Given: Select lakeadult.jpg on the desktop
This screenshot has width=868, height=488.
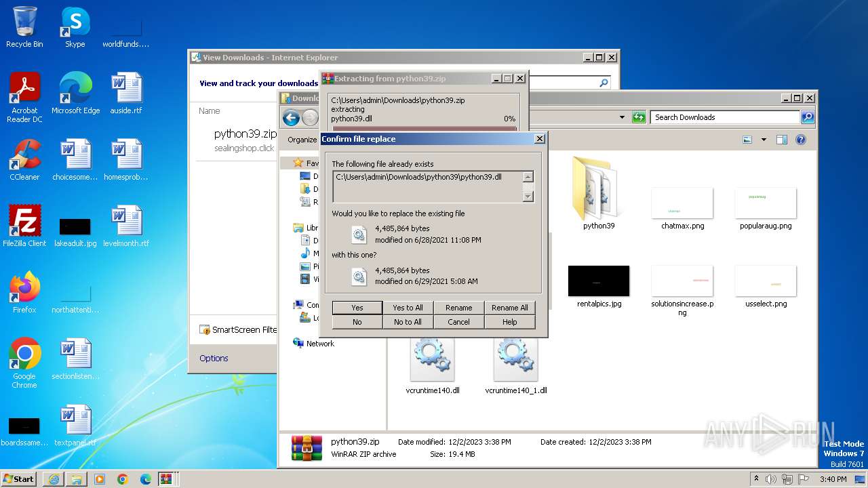Looking at the screenshot, I should [x=75, y=230].
